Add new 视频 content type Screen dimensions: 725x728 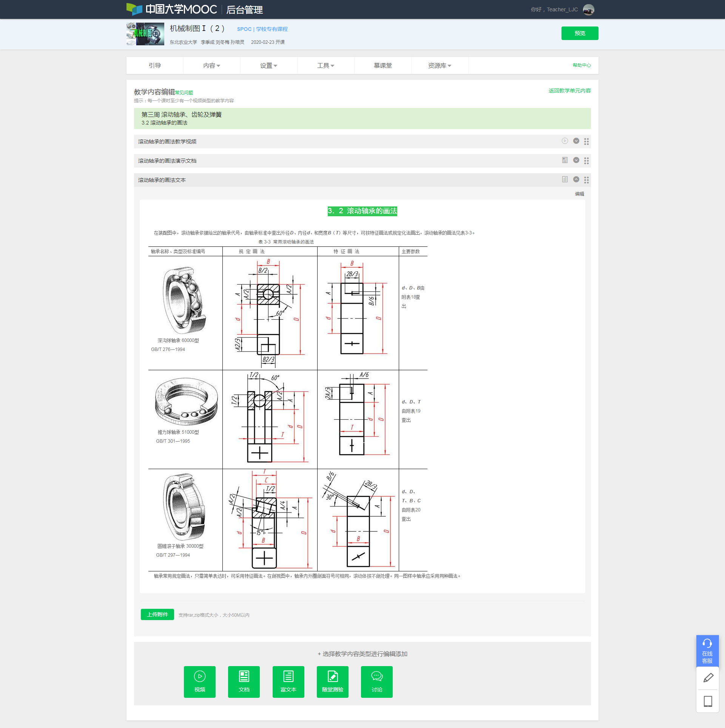click(x=199, y=682)
